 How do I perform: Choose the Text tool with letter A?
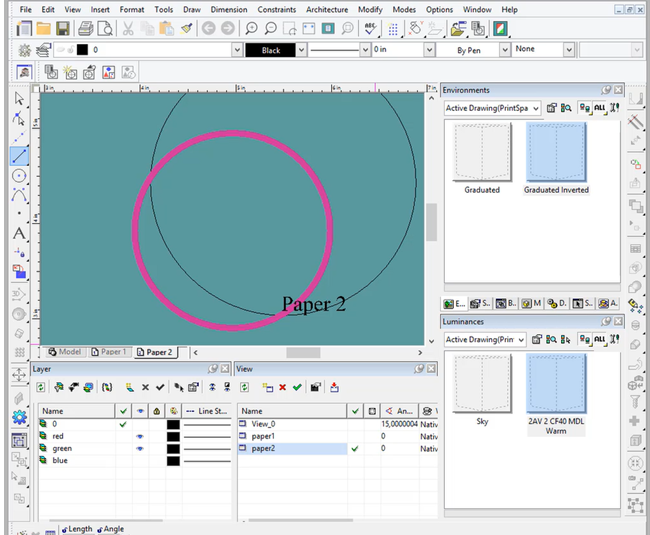(x=19, y=233)
